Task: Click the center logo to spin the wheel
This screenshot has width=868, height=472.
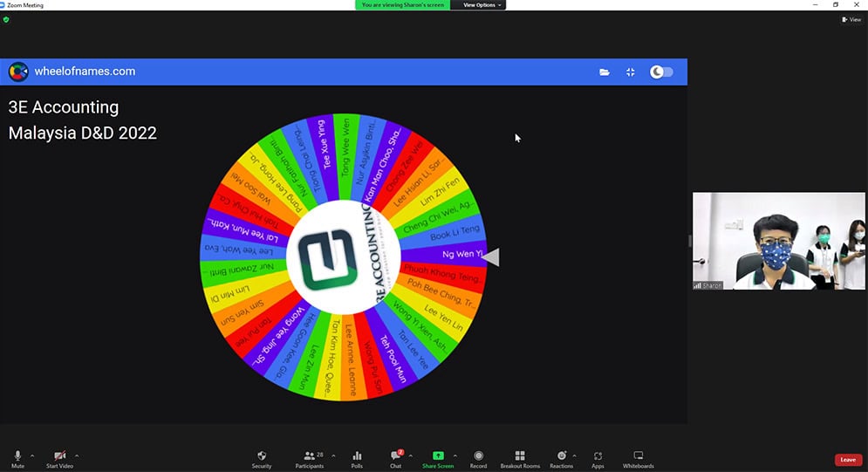Action: 343,257
